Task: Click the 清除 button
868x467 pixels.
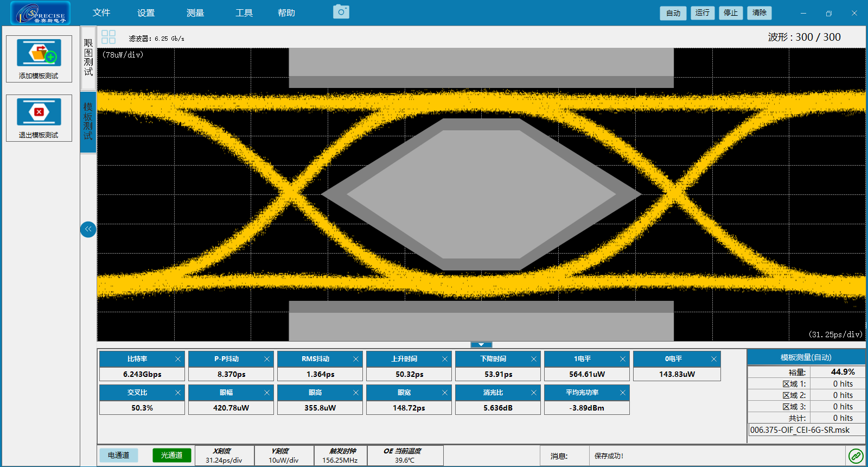Action: click(759, 12)
